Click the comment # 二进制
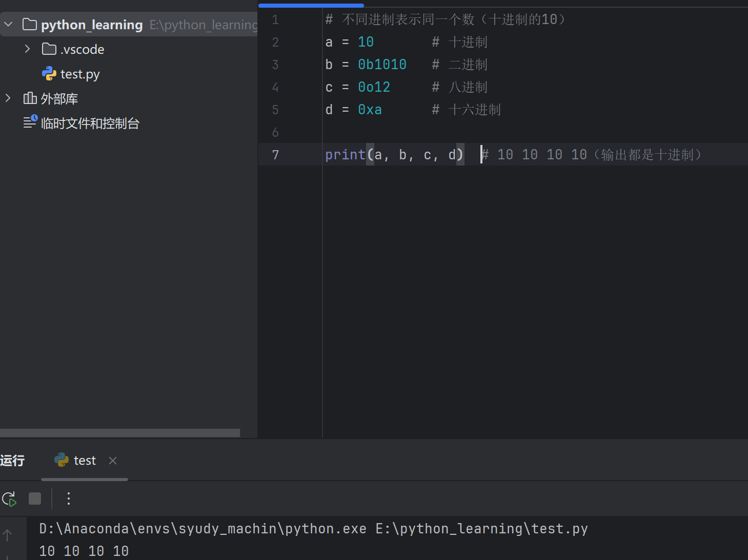This screenshot has height=560, width=748. coord(460,65)
